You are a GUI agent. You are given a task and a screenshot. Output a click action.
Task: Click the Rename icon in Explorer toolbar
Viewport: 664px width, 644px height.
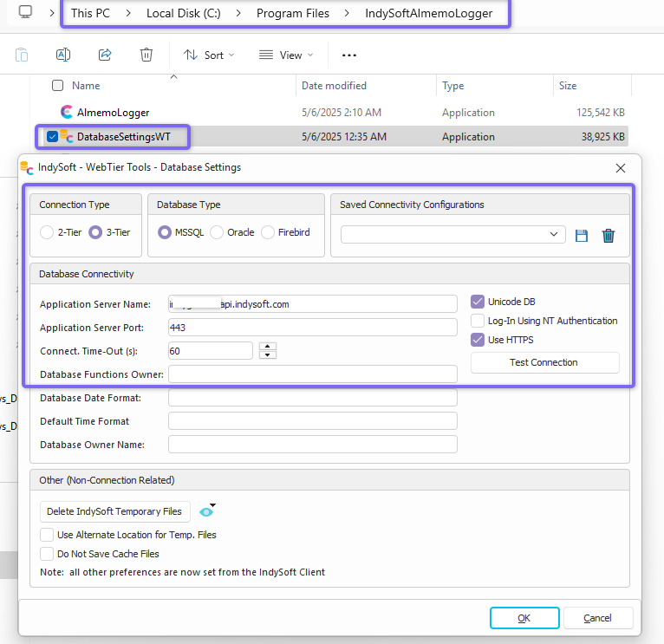[x=63, y=55]
